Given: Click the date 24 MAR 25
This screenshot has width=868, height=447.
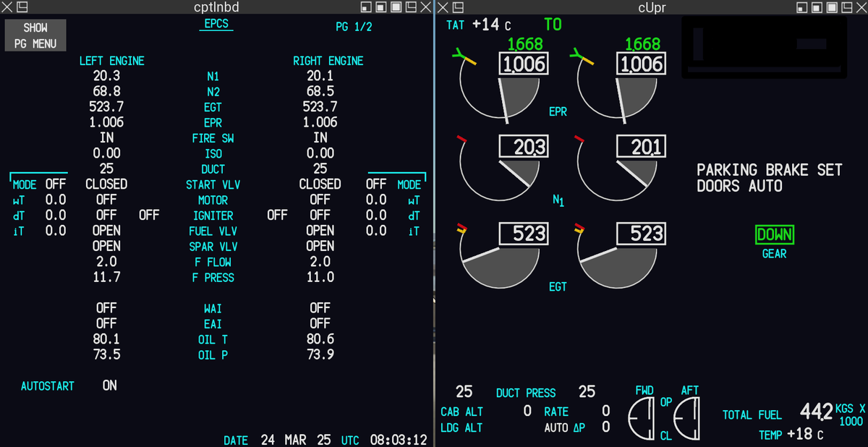Looking at the screenshot, I should point(295,439).
